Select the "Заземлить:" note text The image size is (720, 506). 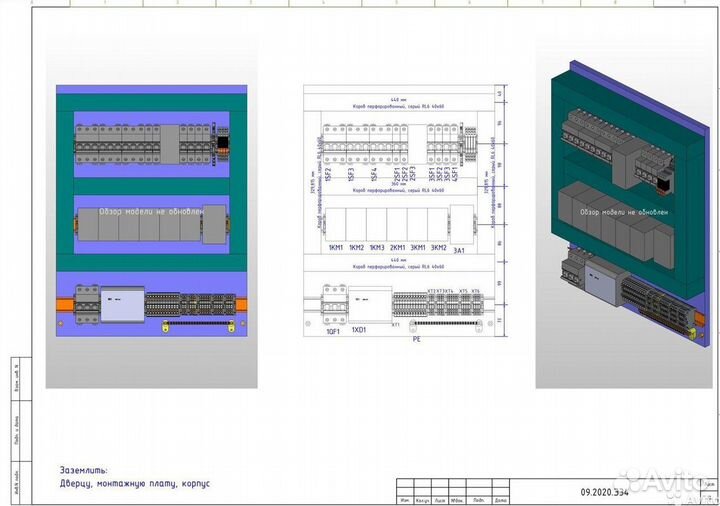click(x=83, y=470)
